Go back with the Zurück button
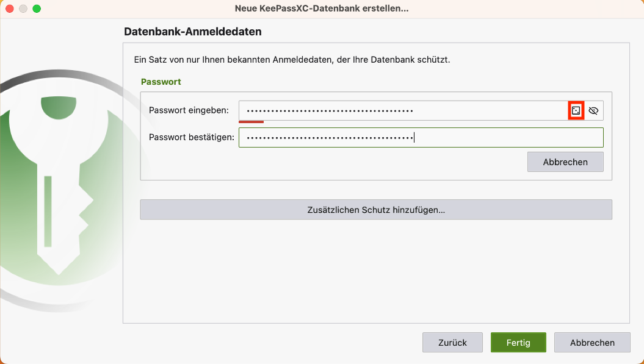The image size is (644, 364). coord(452,343)
